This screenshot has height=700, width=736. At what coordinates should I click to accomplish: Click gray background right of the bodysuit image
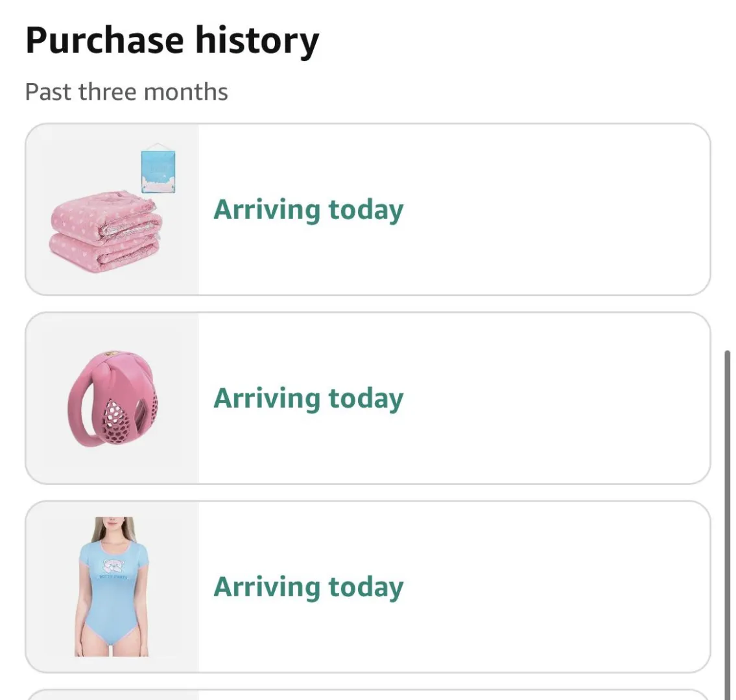175,587
